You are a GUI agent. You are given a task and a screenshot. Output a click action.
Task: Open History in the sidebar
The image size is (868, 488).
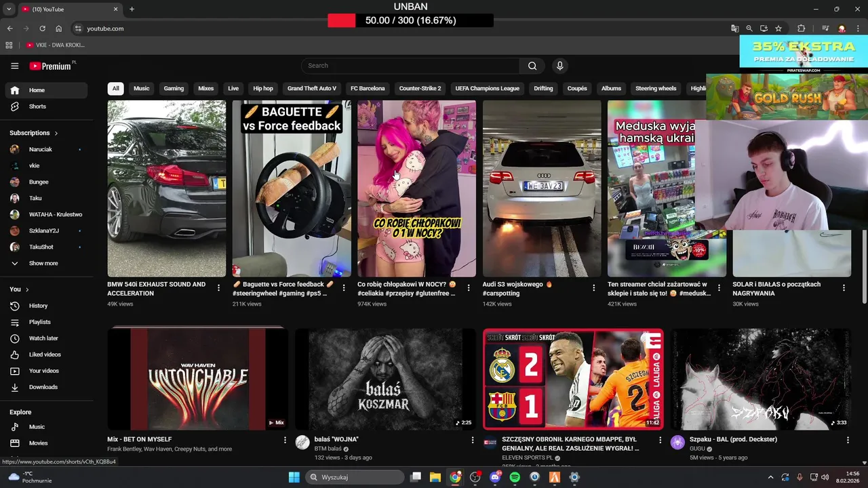(x=46, y=306)
